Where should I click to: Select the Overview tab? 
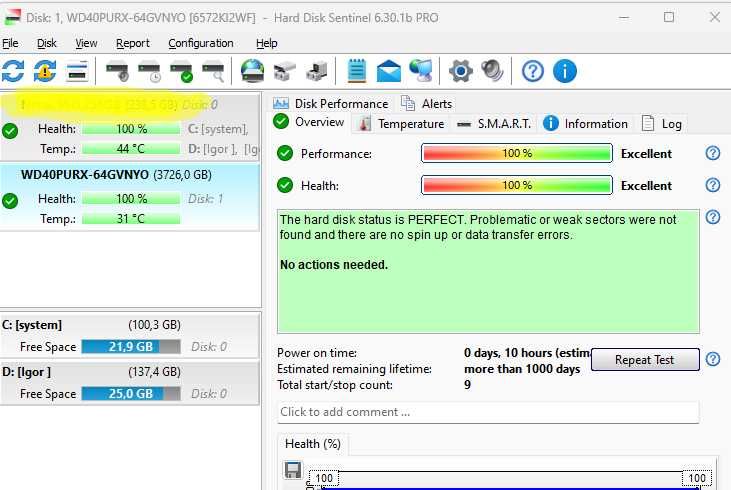pyautogui.click(x=309, y=122)
